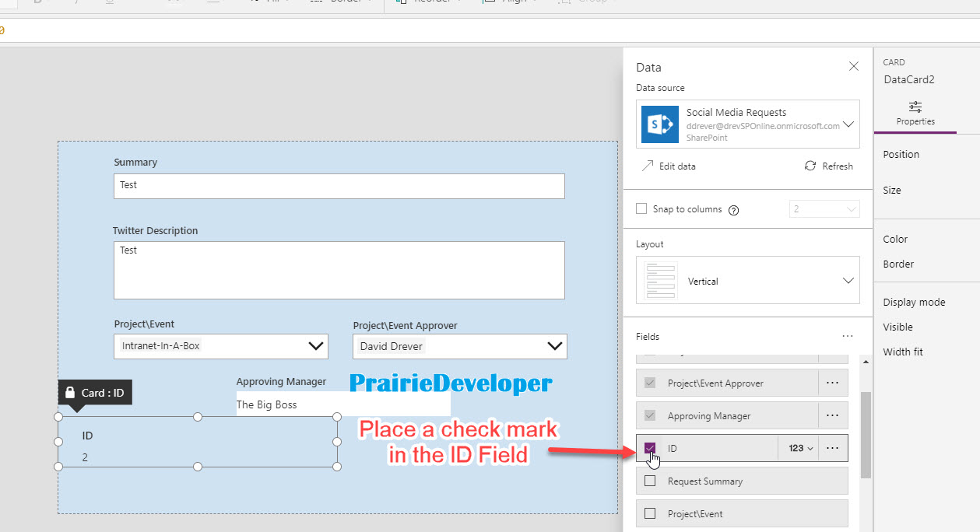
Task: Toggle Approving Manager field checkbox
Action: tap(651, 416)
